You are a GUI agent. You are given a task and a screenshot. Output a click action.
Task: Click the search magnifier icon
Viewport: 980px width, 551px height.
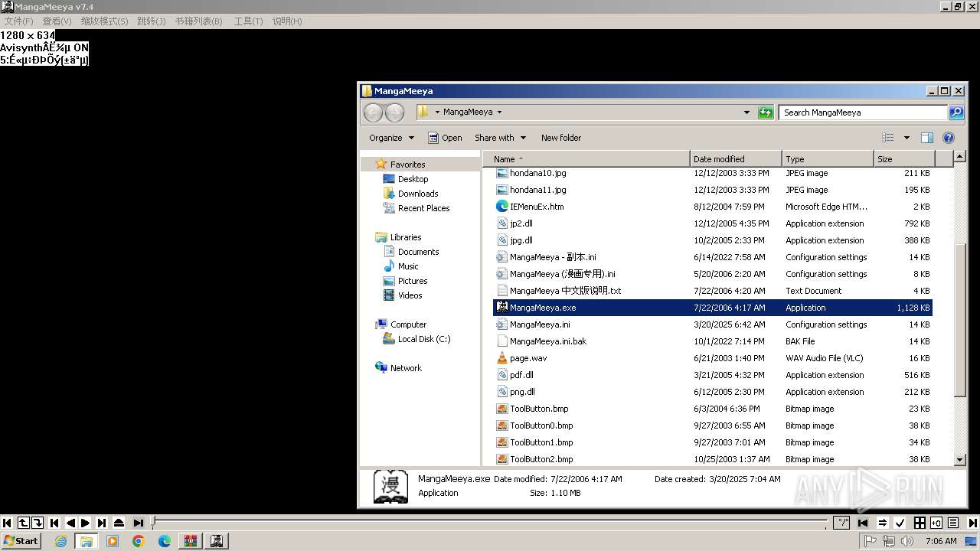click(x=956, y=112)
